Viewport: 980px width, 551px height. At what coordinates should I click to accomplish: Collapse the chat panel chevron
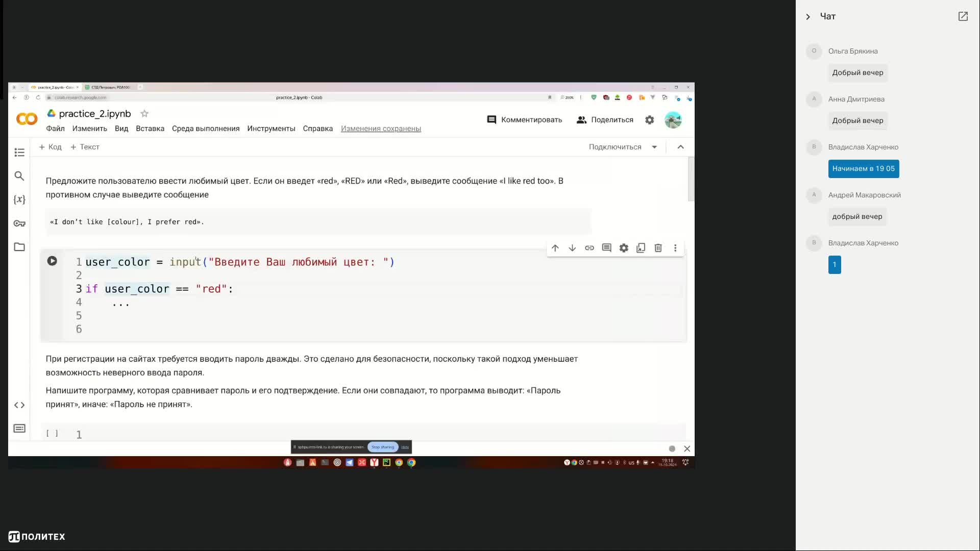(x=808, y=17)
